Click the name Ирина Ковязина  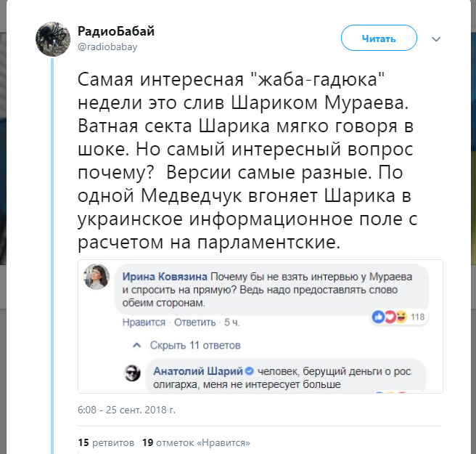[x=165, y=277]
